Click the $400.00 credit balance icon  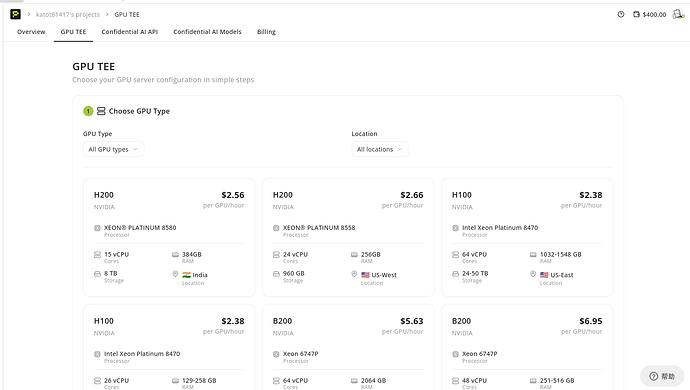(x=636, y=15)
